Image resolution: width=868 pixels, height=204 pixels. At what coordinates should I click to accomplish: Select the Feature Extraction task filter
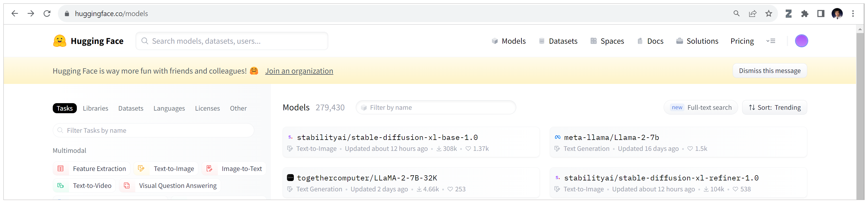[92, 169]
